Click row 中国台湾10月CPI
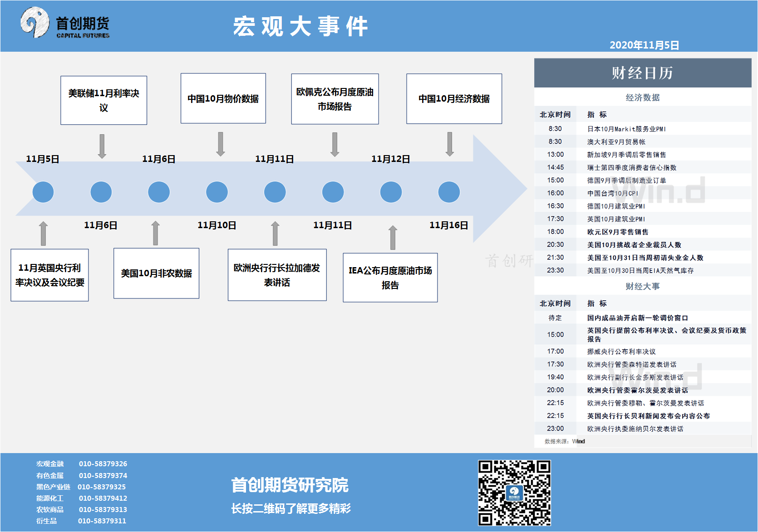Image resolution: width=758 pixels, height=532 pixels. (643, 193)
